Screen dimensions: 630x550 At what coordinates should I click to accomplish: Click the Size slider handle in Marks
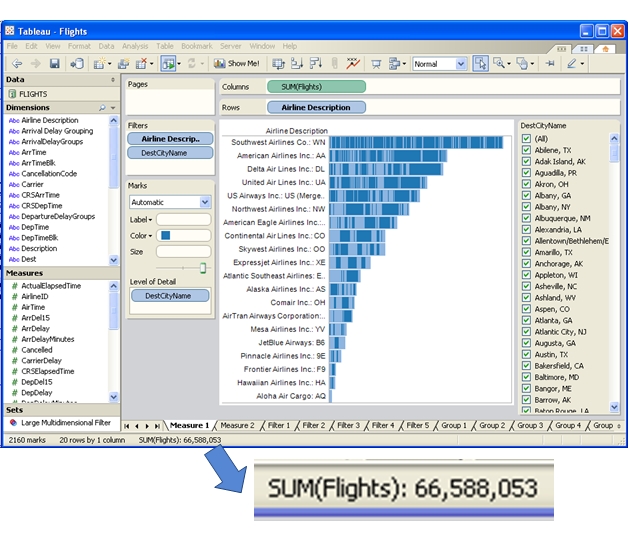coord(203,268)
